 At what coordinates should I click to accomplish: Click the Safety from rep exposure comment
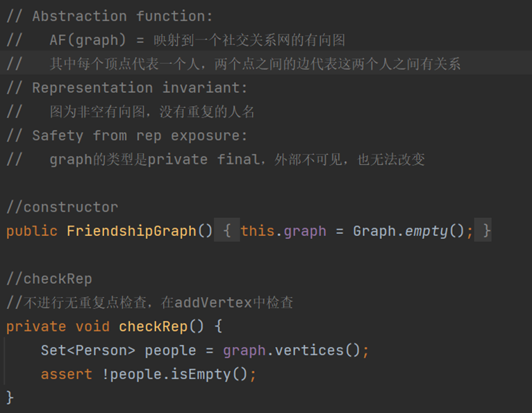[140, 135]
